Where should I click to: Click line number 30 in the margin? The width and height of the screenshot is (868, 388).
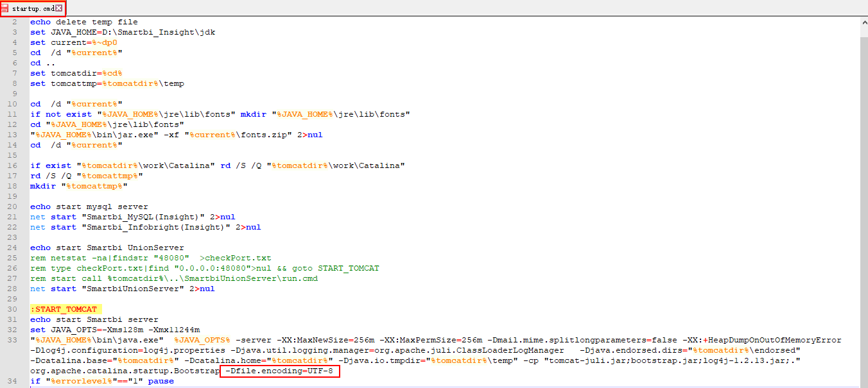(x=13, y=309)
